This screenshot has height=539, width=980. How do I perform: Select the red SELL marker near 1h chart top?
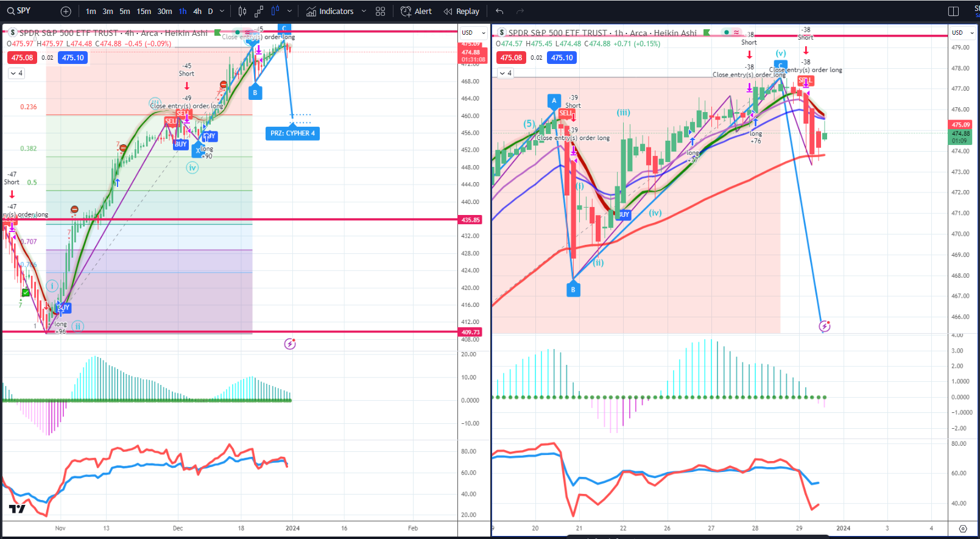click(x=805, y=80)
